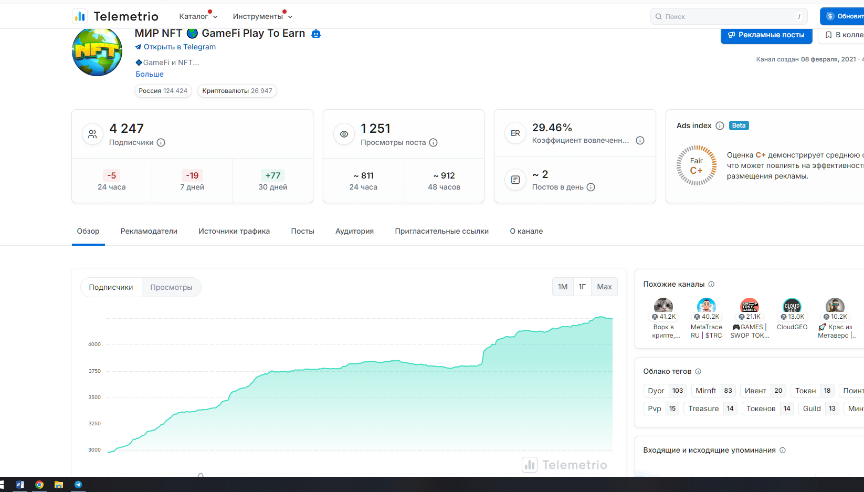The width and height of the screenshot is (864, 492).
Task: Click the post views eye icon
Action: pos(344,134)
